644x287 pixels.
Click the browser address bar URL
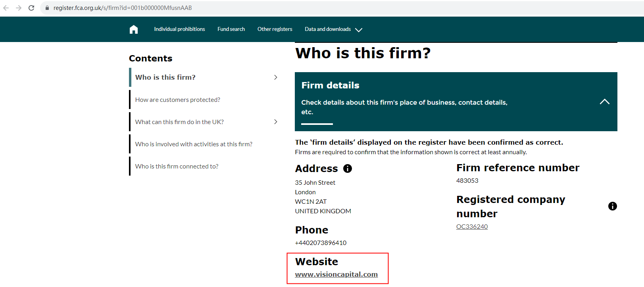tap(123, 8)
